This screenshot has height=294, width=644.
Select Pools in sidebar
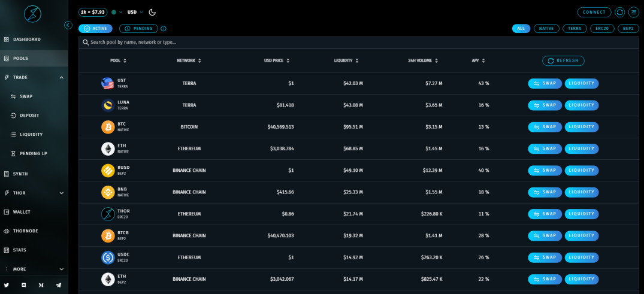[34, 58]
